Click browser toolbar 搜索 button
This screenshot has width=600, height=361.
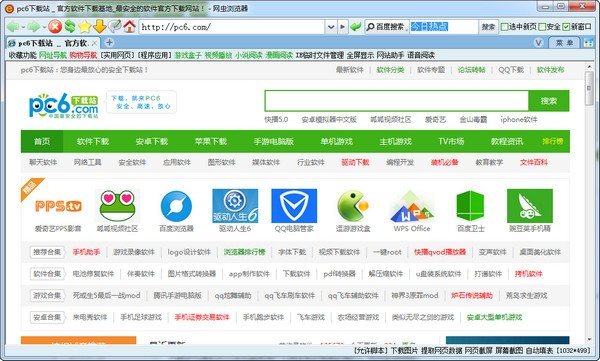[x=488, y=27]
